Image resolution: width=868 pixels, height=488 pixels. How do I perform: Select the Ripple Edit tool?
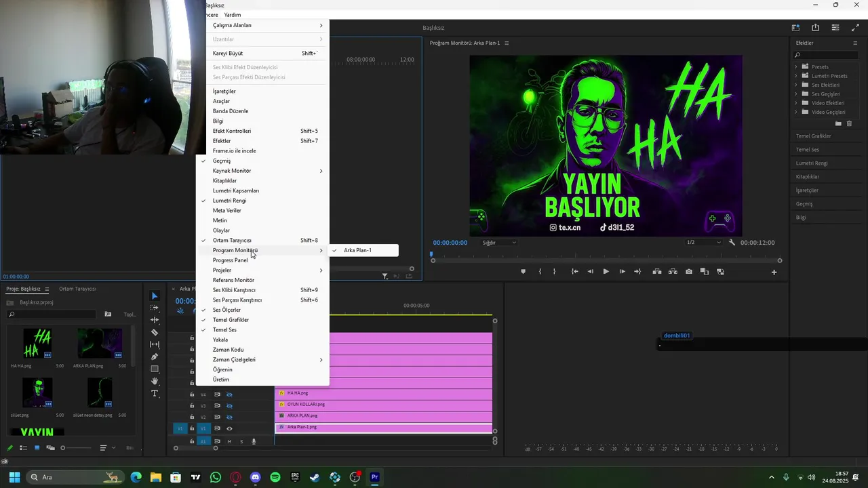pos(155,320)
